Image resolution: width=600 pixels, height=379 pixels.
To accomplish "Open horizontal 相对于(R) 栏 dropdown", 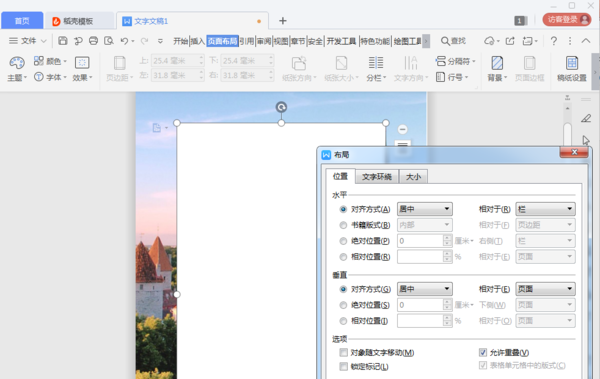I will (x=545, y=209).
